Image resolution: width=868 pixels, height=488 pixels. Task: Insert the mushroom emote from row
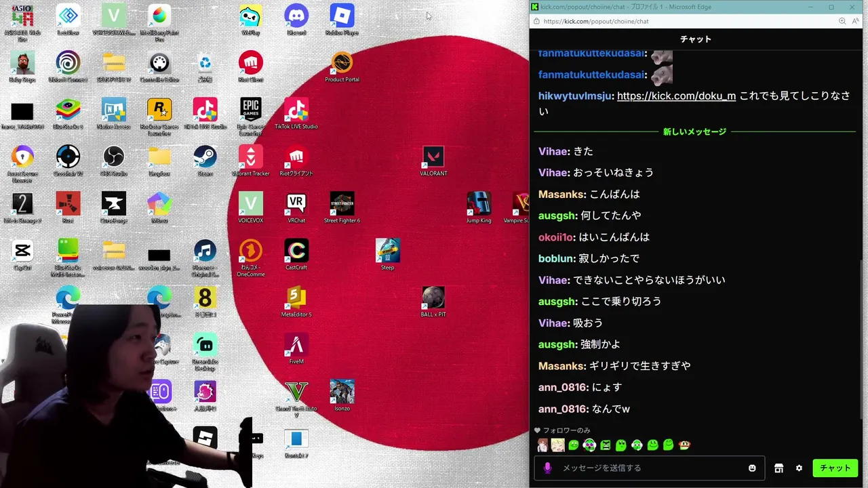point(684,445)
